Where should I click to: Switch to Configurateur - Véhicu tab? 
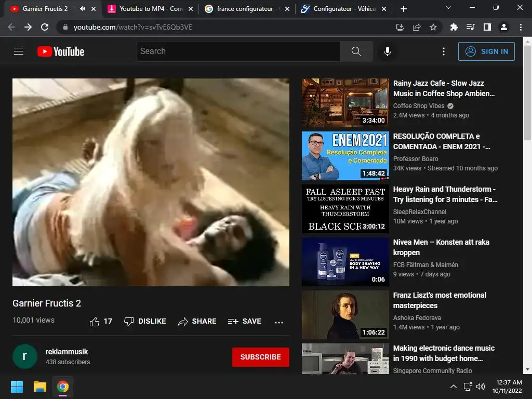tap(344, 9)
